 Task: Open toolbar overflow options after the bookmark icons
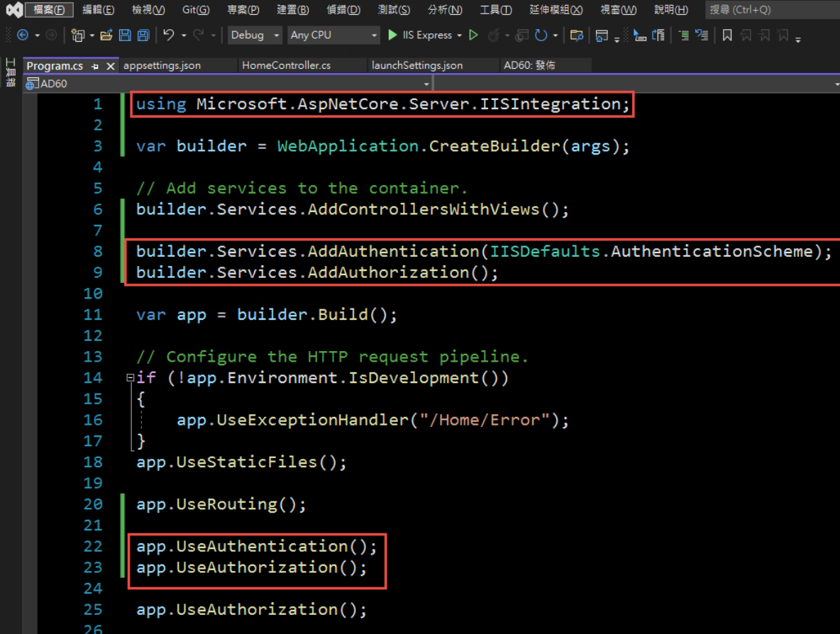tap(798, 39)
